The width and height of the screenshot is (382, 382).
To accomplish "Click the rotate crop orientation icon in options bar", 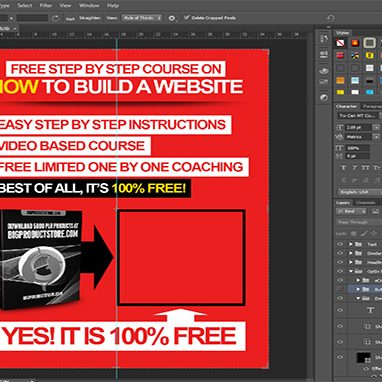I will 56,18.
